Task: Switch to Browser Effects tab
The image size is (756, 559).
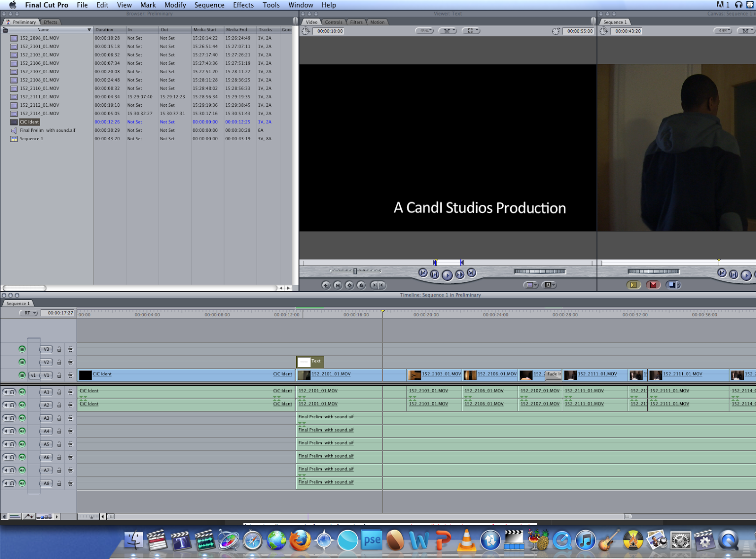Action: click(x=50, y=22)
